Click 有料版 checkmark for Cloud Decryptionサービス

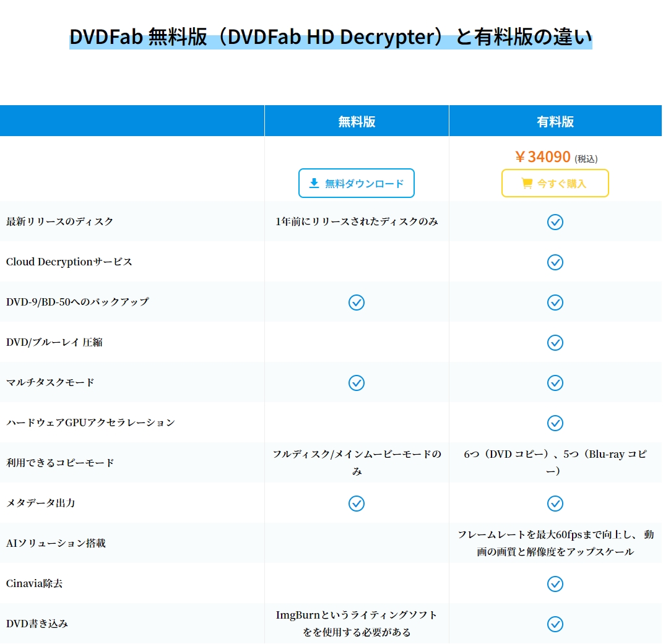tap(555, 262)
